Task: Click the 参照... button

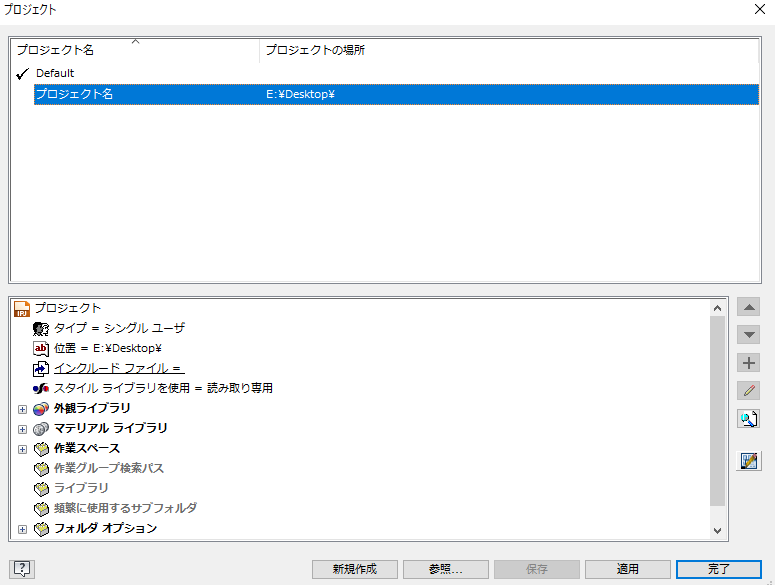Action: (445, 569)
